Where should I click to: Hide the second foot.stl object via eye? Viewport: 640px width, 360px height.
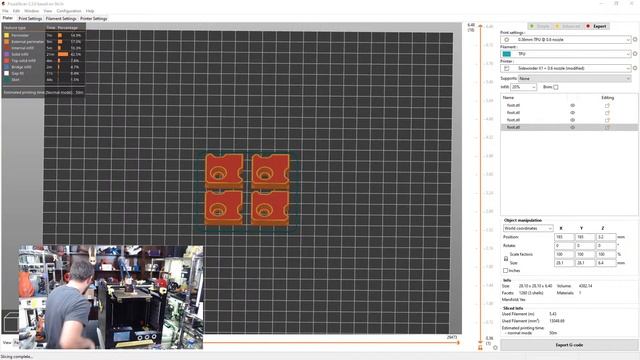pyautogui.click(x=572, y=113)
